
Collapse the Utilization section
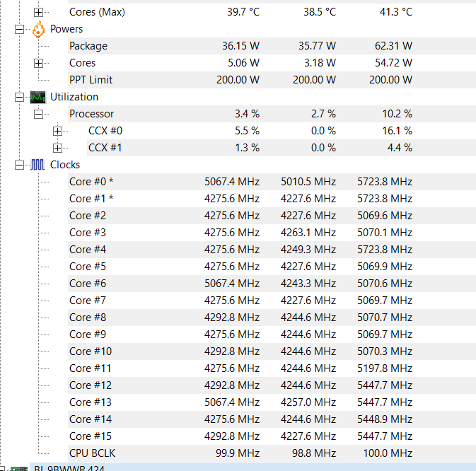[19, 97]
